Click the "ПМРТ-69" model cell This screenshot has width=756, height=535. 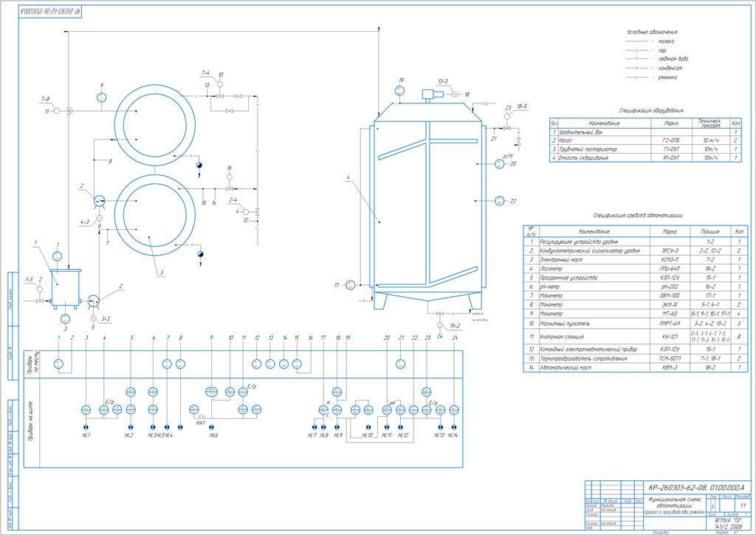670,324
